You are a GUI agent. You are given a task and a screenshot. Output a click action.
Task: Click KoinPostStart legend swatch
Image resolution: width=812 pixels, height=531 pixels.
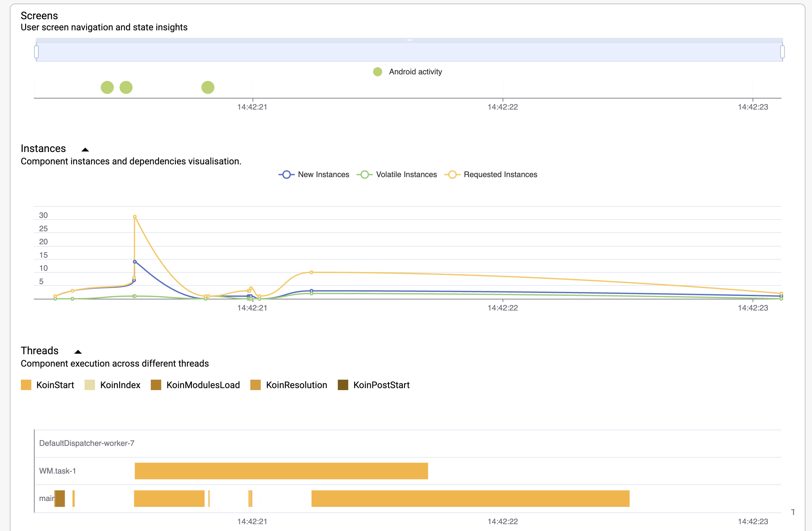(343, 385)
